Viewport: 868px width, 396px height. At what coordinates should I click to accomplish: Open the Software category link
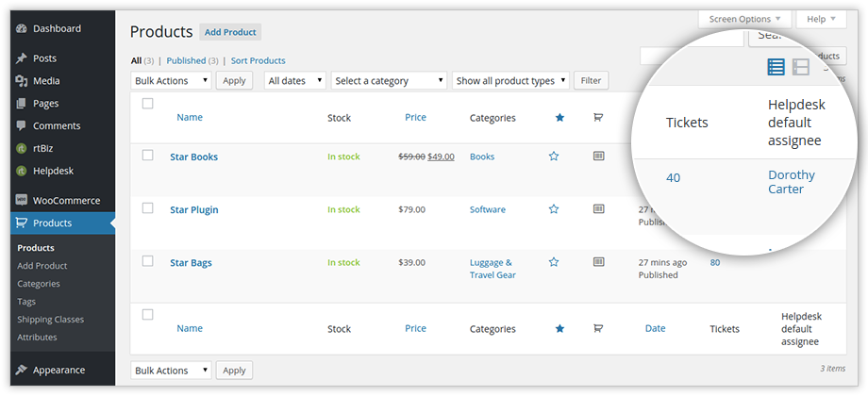point(488,209)
